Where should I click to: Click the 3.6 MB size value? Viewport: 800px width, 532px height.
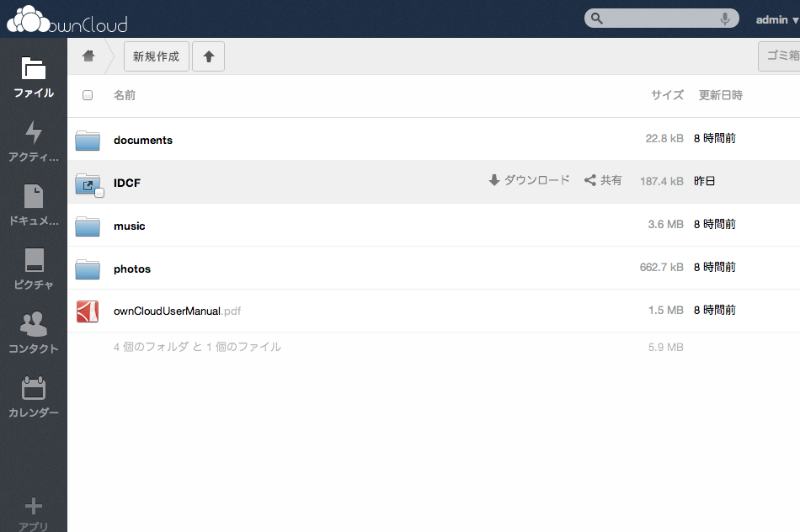tap(666, 224)
